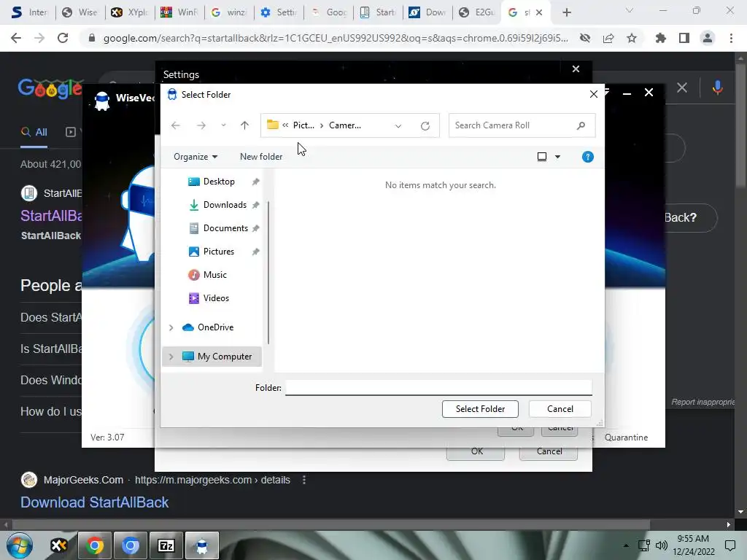The image size is (747, 560).
Task: Expand the OneDrive tree node
Action: [171, 327]
